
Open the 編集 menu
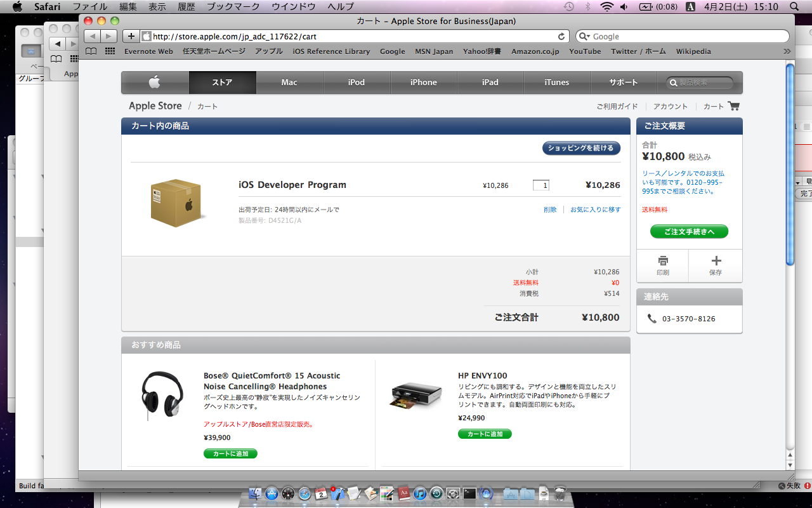coord(128,6)
